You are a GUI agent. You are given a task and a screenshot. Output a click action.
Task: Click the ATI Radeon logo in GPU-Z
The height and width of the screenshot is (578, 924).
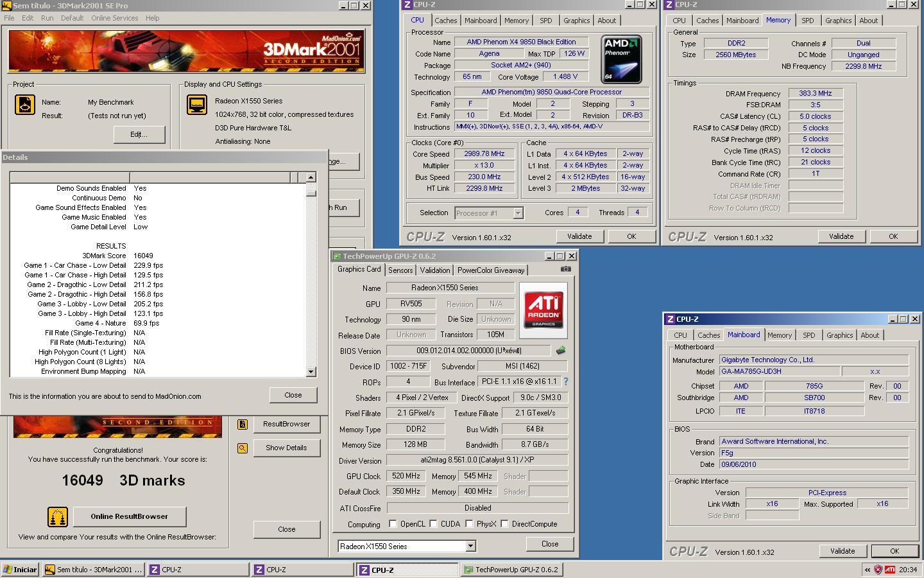click(543, 310)
